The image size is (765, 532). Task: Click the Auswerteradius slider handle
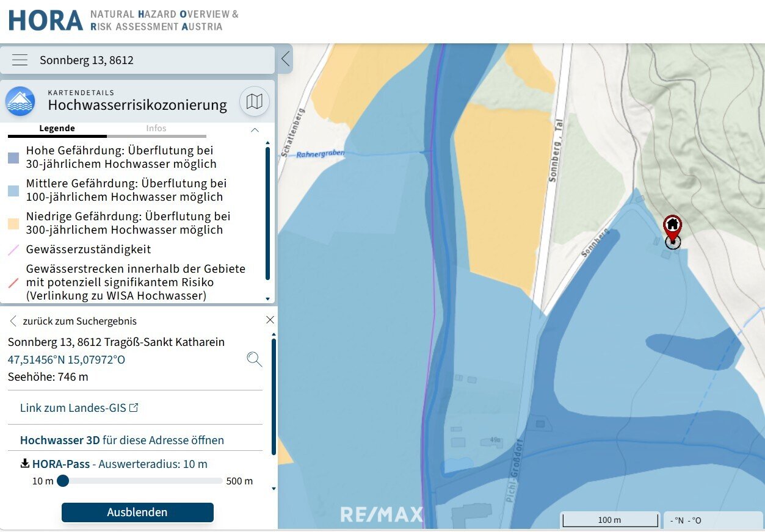pos(63,481)
